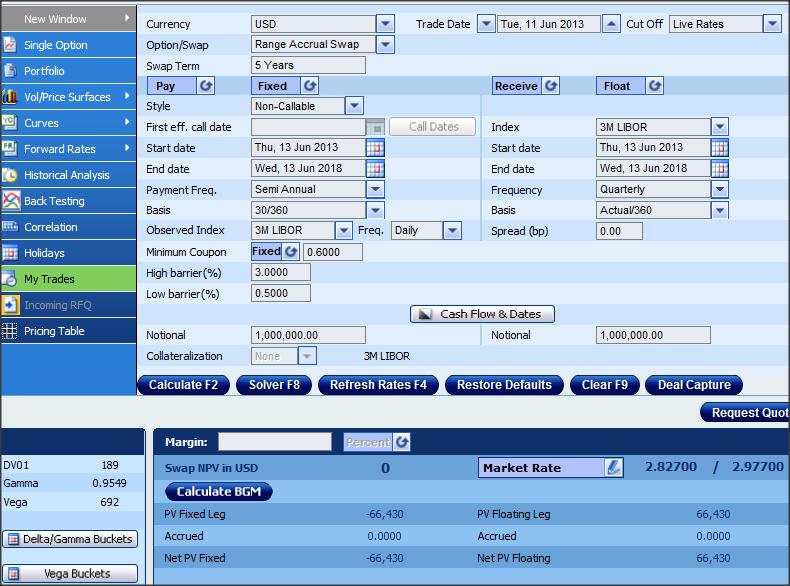Click the Deal Capture button
Image resolution: width=790 pixels, height=586 pixels.
click(x=694, y=385)
